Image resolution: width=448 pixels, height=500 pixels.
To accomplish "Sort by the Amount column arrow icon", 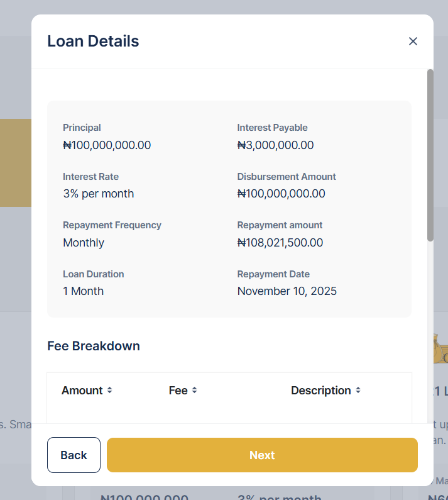I will coord(109,391).
